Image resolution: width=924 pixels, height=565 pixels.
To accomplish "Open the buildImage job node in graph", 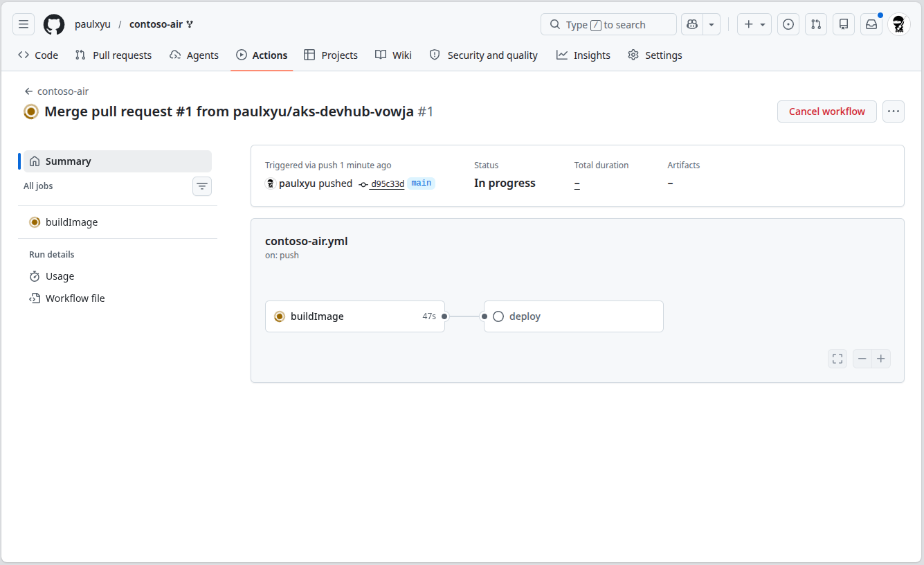I will click(x=355, y=316).
